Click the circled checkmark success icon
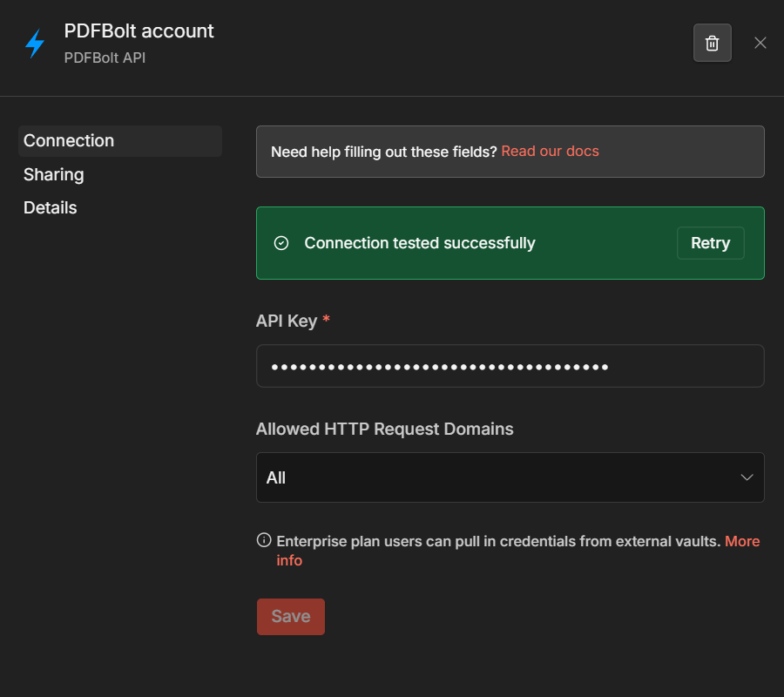This screenshot has width=784, height=697. [280, 243]
